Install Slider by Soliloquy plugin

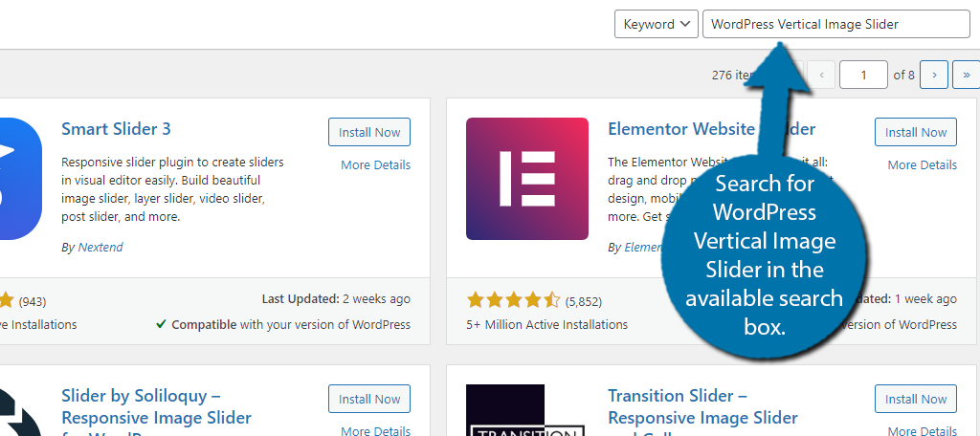(x=369, y=399)
